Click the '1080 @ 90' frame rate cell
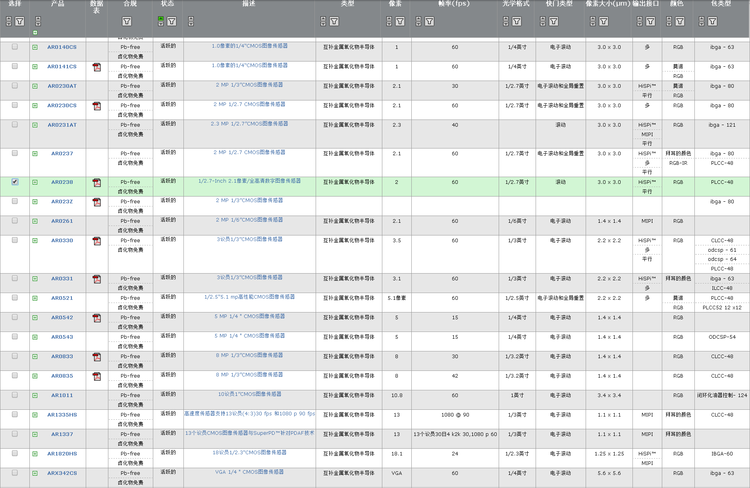 [x=455, y=415]
